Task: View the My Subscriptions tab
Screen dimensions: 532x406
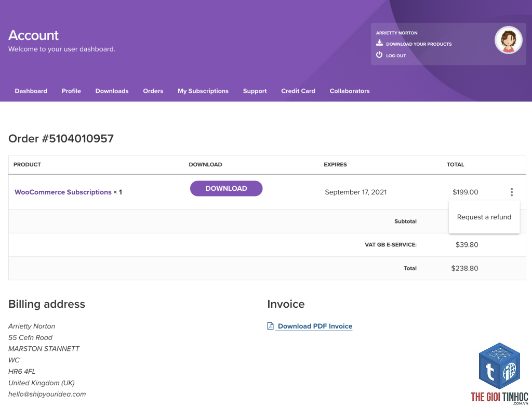Action: pyautogui.click(x=203, y=91)
